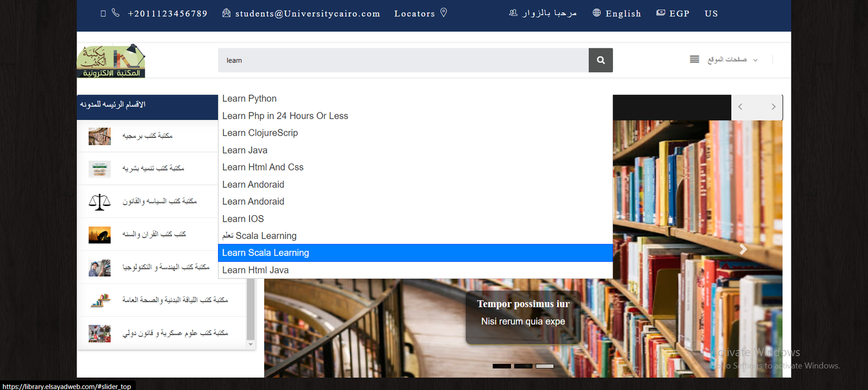Click the phone icon in top bar
868x390 pixels.
pos(116,12)
